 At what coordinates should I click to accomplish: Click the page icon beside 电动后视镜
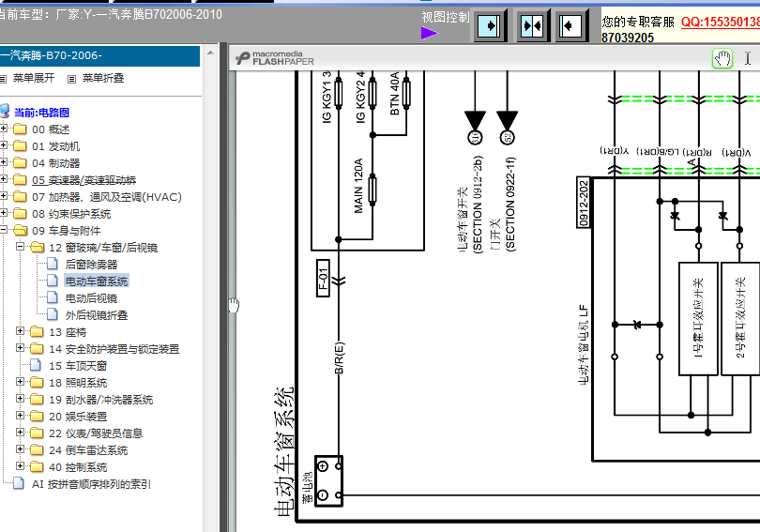click(x=53, y=298)
